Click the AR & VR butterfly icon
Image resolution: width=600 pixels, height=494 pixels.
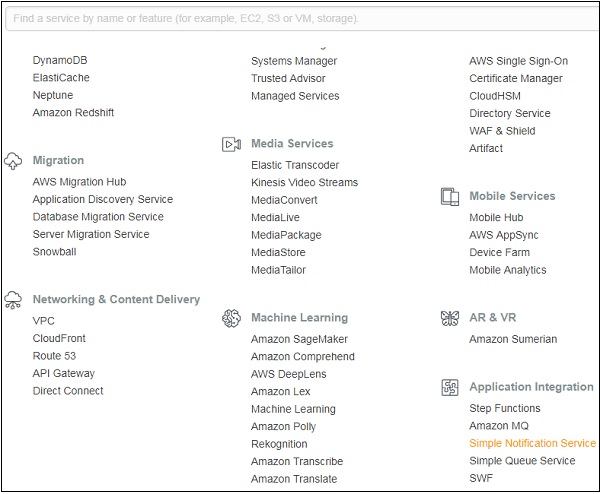[450, 318]
